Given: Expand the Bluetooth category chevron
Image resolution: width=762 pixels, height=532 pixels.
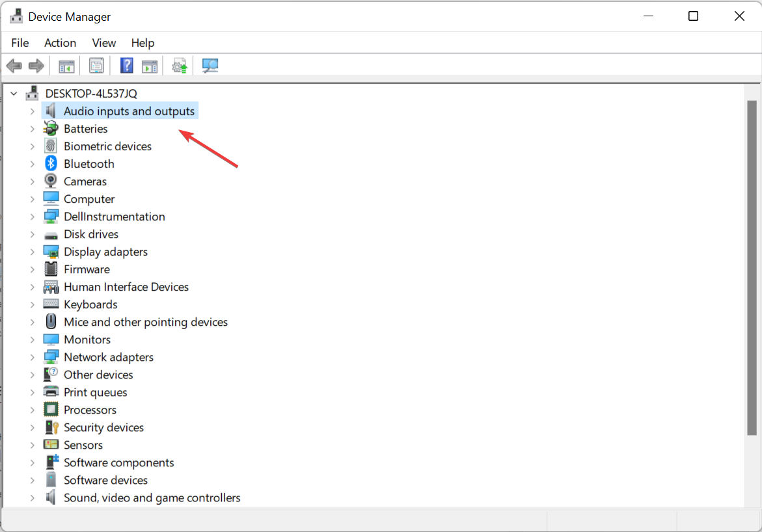Looking at the screenshot, I should [32, 164].
